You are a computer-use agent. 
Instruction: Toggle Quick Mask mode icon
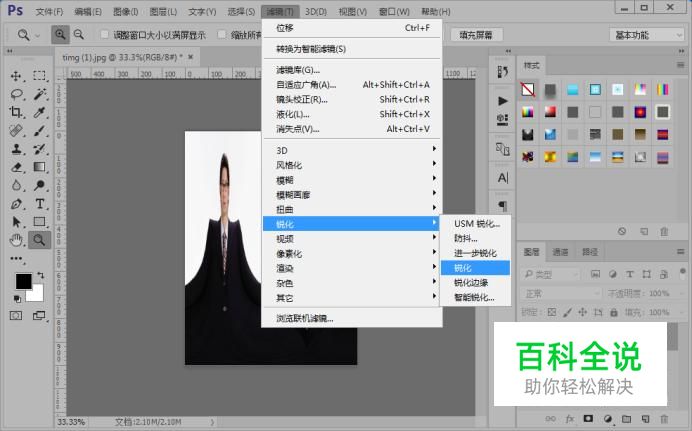pyautogui.click(x=16, y=315)
